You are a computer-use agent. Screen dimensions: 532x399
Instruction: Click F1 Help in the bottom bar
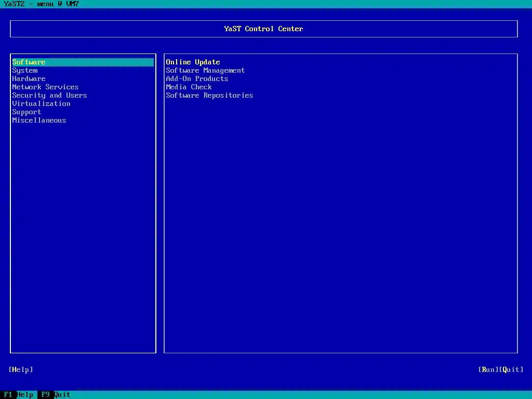click(x=18, y=395)
